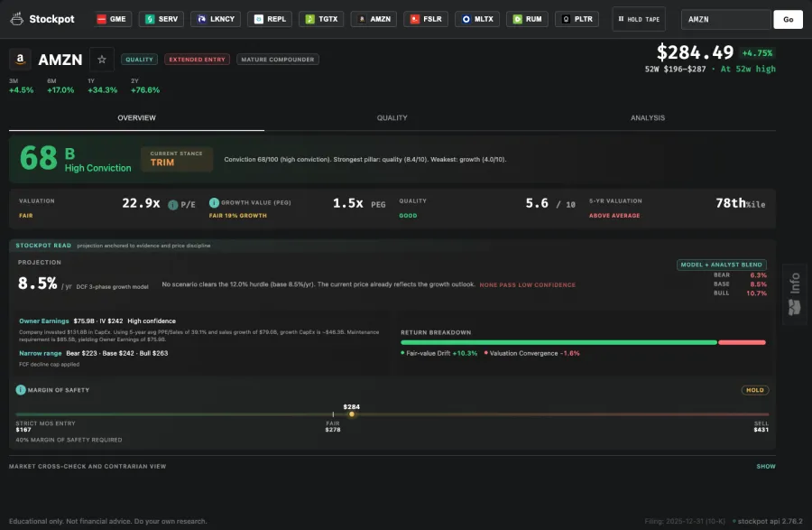Click the SELL $431 label
This screenshot has width=812, height=530.
click(761, 426)
